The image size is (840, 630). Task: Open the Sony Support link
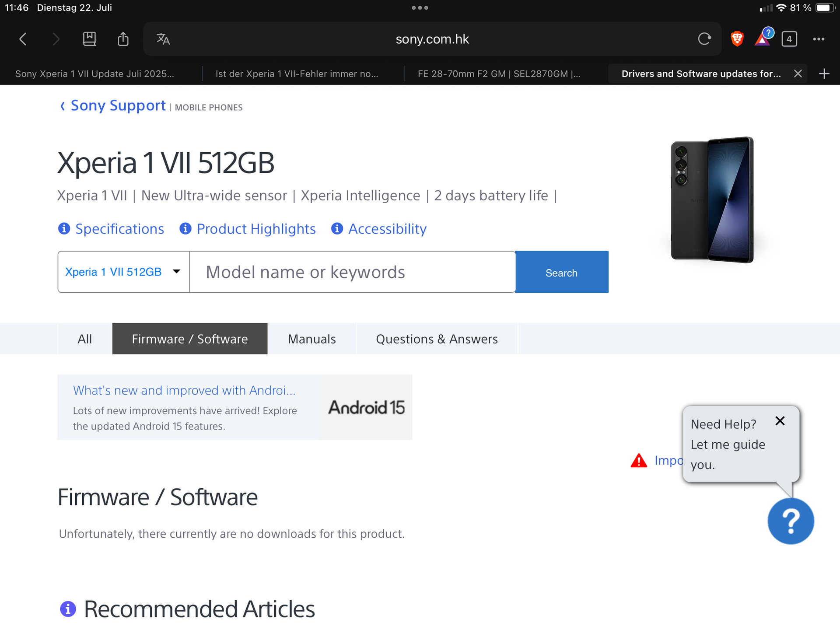[118, 105]
